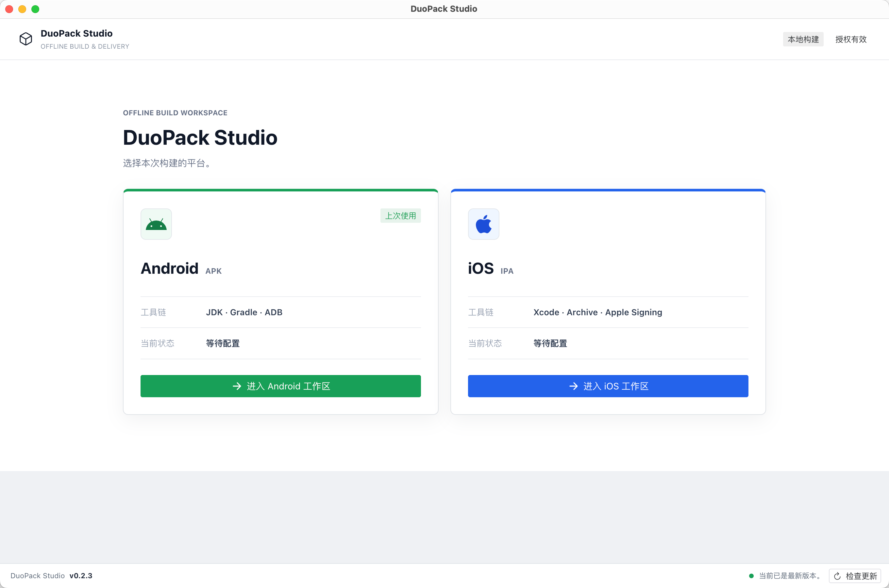This screenshot has width=889, height=588.
Task: Open the Android workspace via 进入 Android 工作区
Action: 280,386
